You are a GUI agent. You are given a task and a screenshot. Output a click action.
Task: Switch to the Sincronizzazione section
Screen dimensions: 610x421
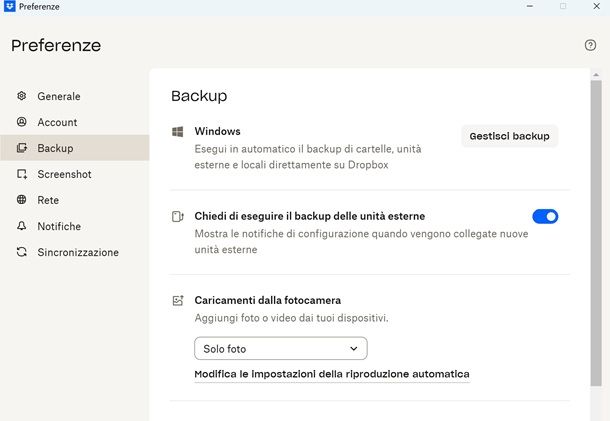coord(78,252)
